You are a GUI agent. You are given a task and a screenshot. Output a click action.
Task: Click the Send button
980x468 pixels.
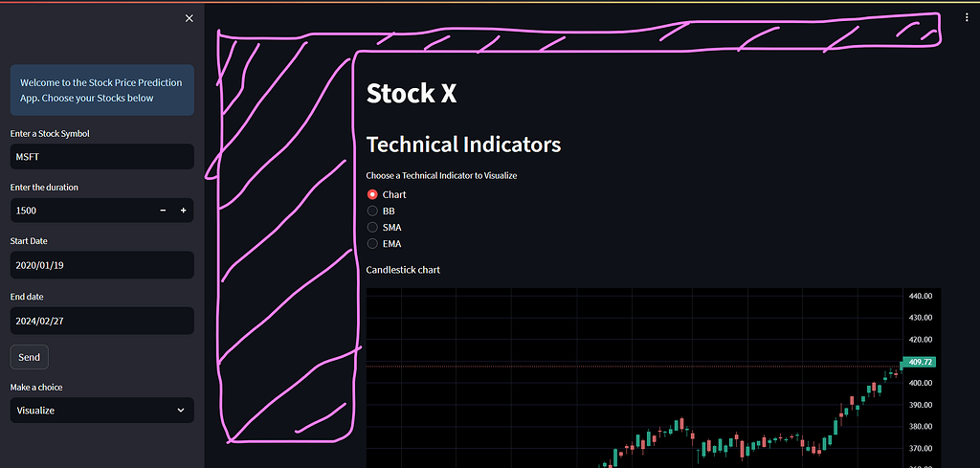pyautogui.click(x=30, y=357)
